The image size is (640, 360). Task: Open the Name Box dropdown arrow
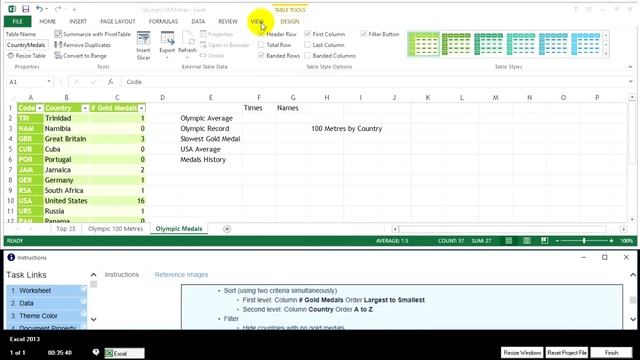pyautogui.click(x=49, y=82)
